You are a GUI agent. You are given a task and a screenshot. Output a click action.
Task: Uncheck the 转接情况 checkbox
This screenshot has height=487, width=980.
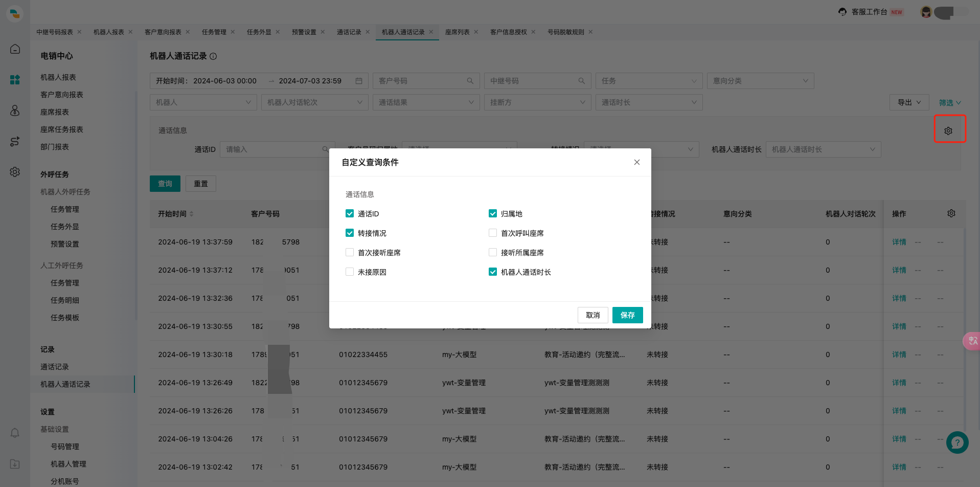click(350, 233)
